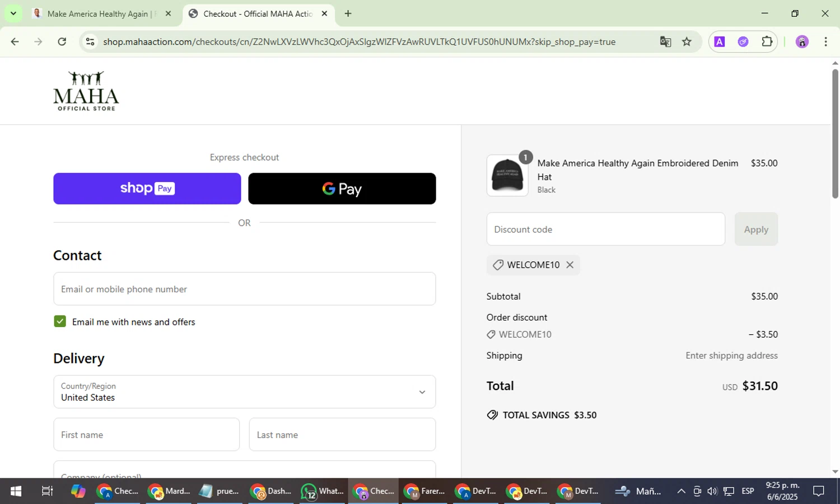Click the ESP language indicator
The width and height of the screenshot is (840, 504).
(748, 491)
